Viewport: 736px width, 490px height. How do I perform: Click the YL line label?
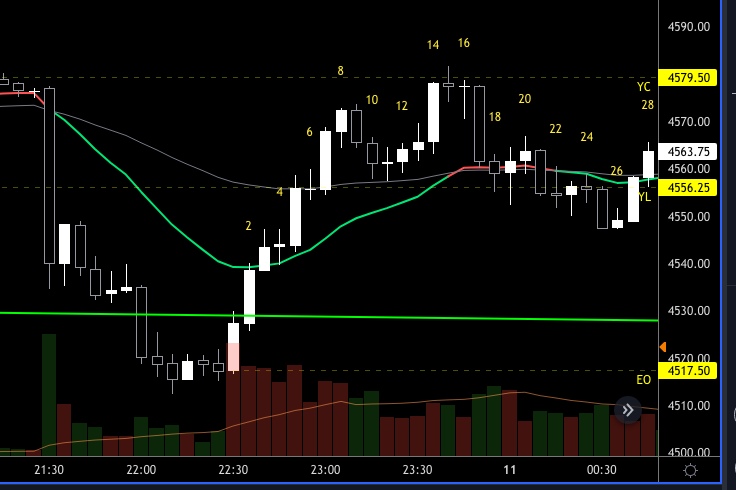[645, 197]
